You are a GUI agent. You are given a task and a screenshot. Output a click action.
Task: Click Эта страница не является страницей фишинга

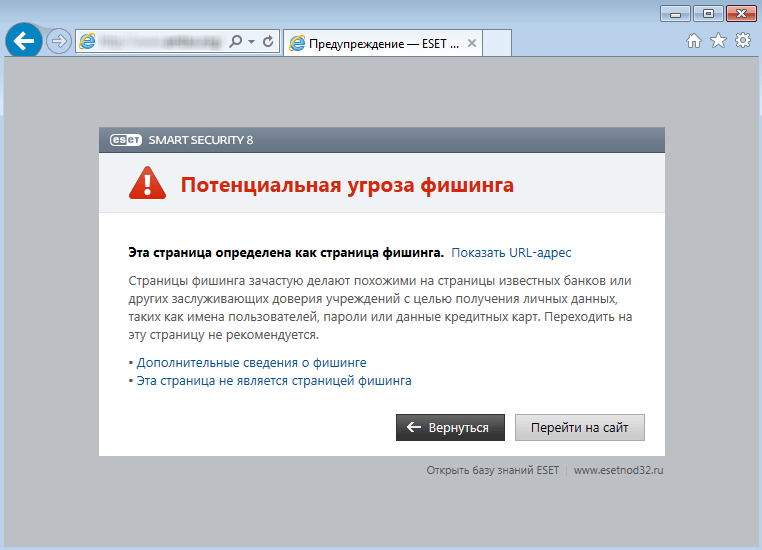click(x=274, y=380)
